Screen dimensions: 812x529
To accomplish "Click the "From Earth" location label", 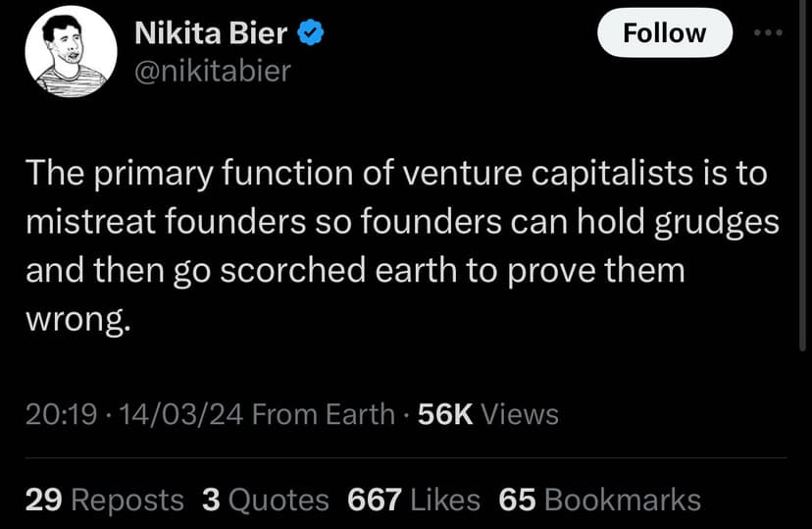I will point(323,414).
